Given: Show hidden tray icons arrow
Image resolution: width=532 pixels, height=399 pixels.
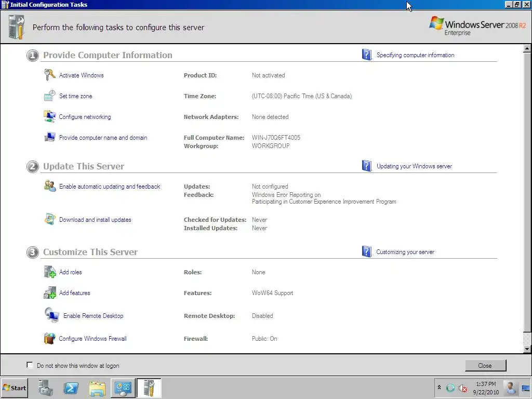Looking at the screenshot, I should 439,388.
